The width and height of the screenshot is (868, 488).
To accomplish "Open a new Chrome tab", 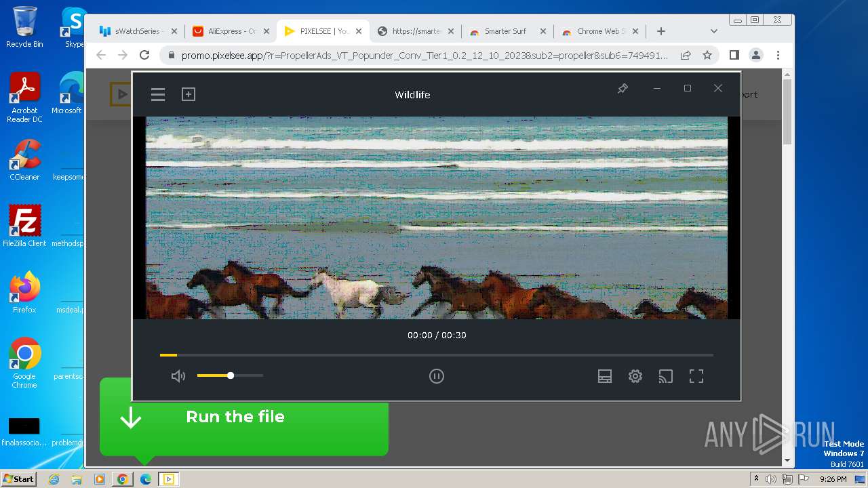I will (661, 31).
